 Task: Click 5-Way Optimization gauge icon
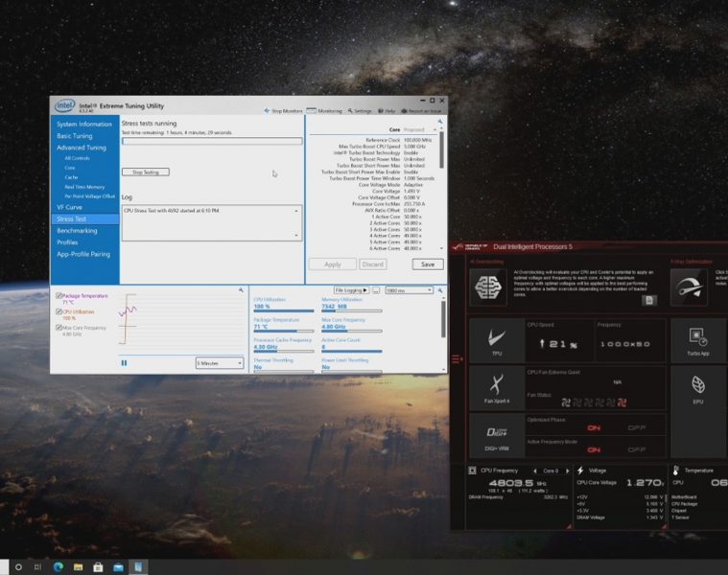689,287
